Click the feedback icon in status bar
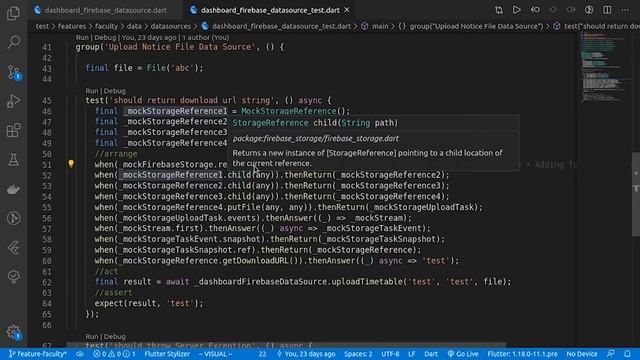 point(611,354)
